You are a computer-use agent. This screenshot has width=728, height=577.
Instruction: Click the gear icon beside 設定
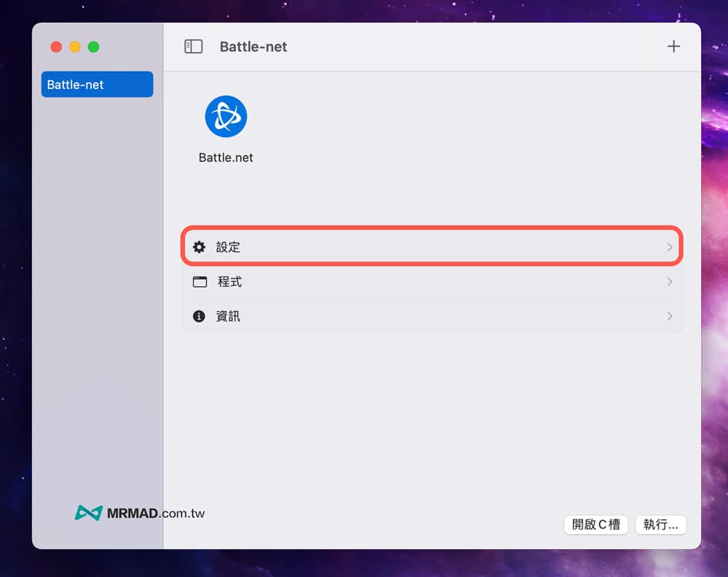pyautogui.click(x=199, y=246)
